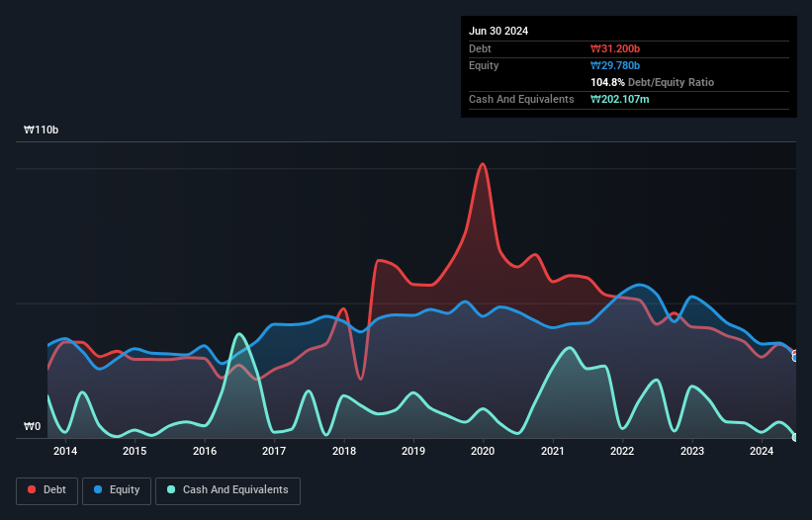Click the ₩110b y-axis label
Viewport: 812px width, 520px height.
(41, 130)
